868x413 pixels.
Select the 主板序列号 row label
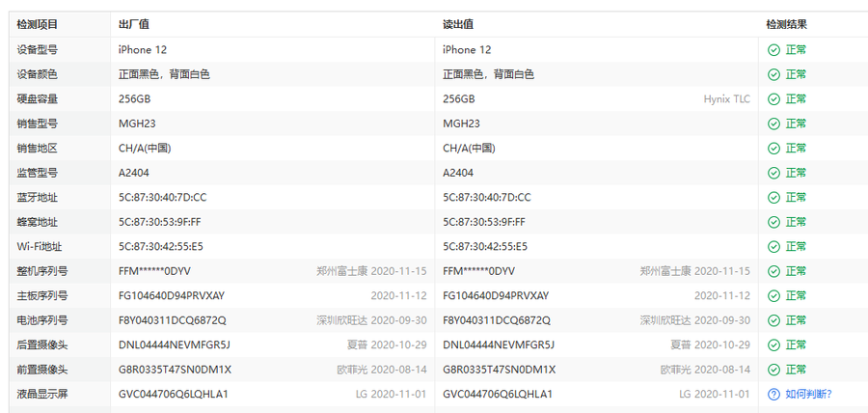(42, 295)
